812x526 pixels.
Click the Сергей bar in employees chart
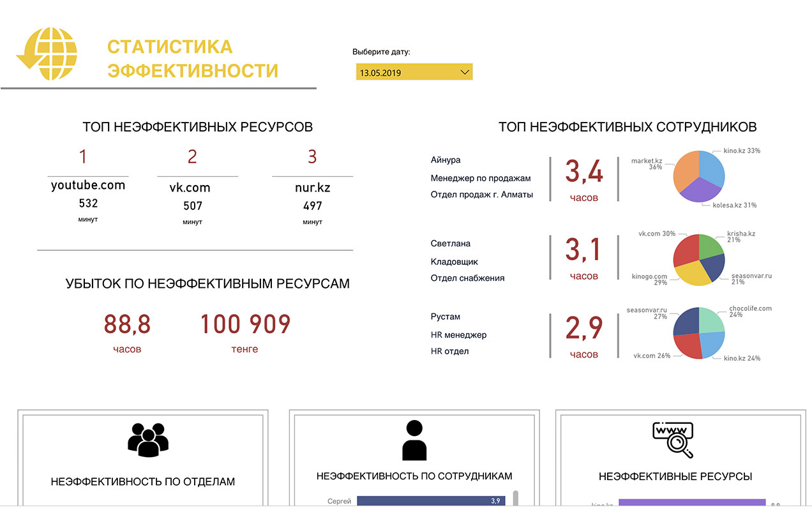431,501
